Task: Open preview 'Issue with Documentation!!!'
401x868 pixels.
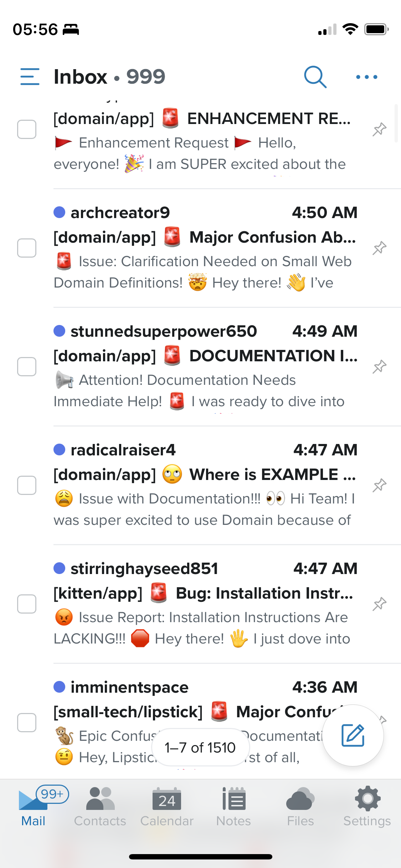Action: [170, 499]
